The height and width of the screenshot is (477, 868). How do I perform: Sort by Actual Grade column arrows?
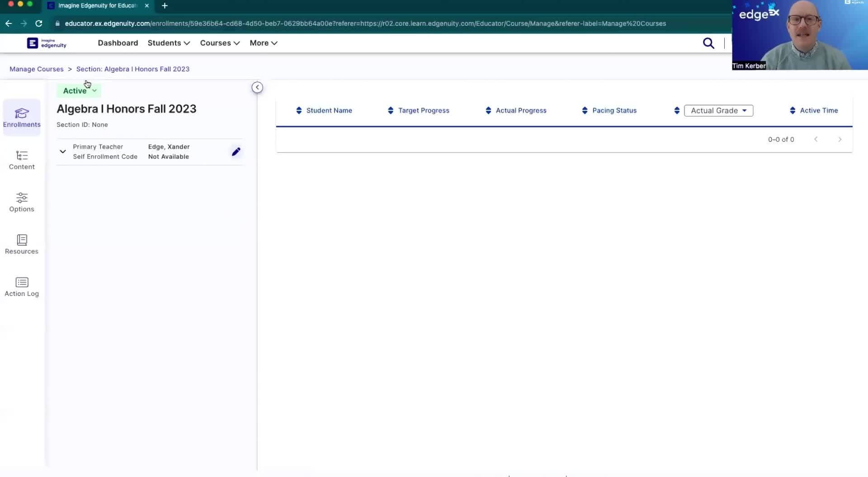coord(677,111)
